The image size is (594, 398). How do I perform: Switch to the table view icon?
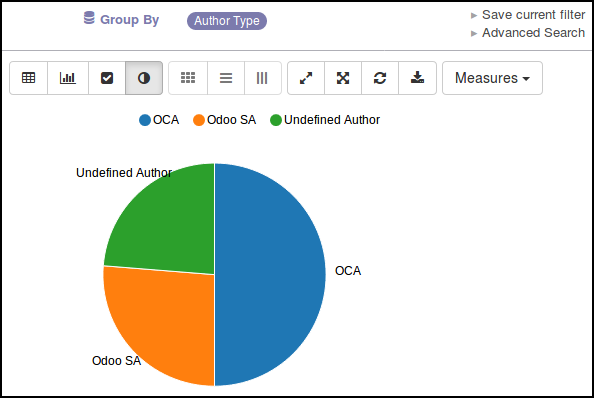click(x=28, y=78)
